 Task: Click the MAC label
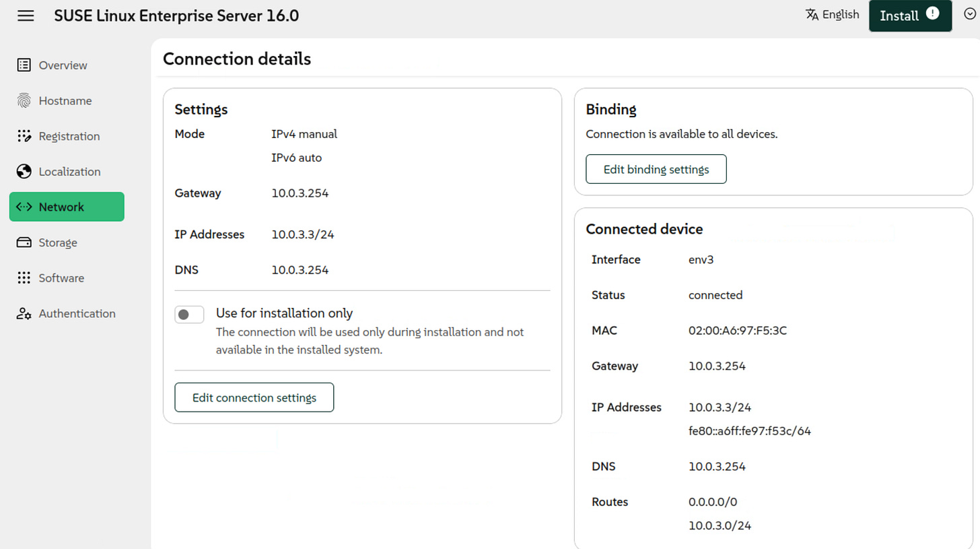coord(604,331)
